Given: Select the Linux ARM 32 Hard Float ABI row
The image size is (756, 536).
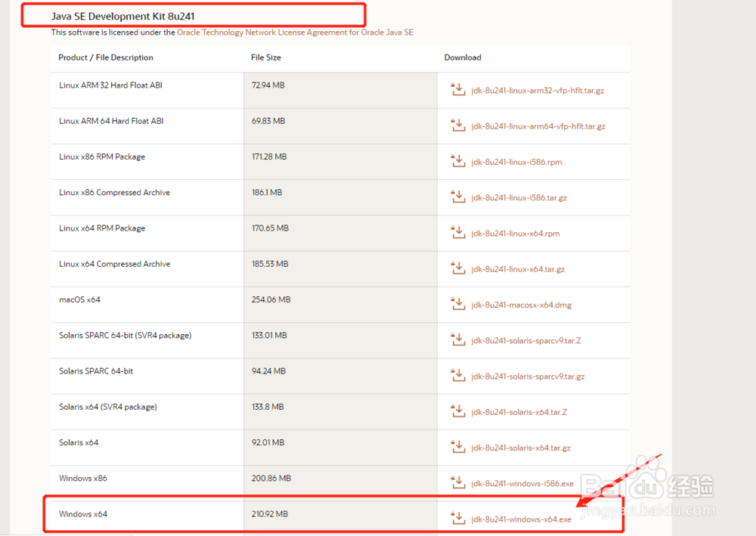Looking at the screenshot, I should (340, 90).
